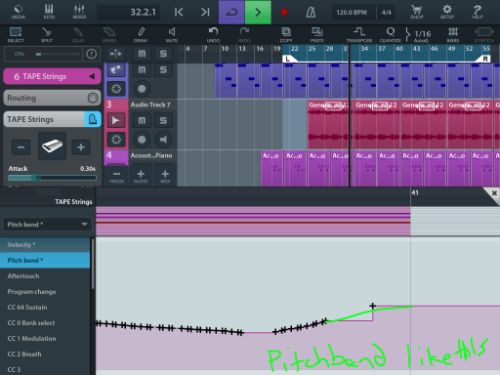500x375 pixels.
Task: Open the Transpose function
Action: 359,35
